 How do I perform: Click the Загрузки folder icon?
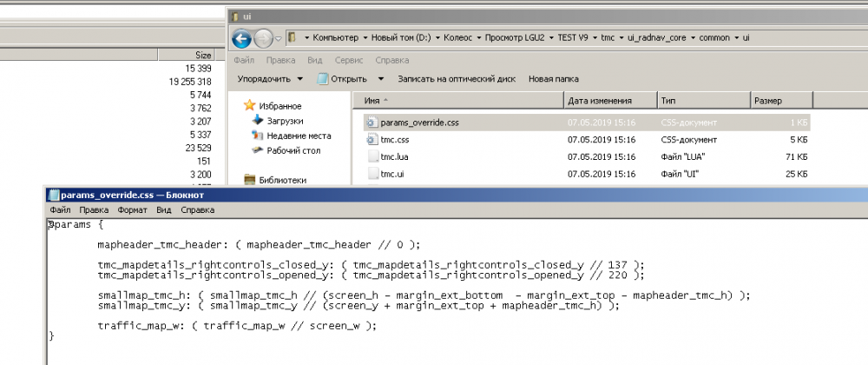click(258, 120)
